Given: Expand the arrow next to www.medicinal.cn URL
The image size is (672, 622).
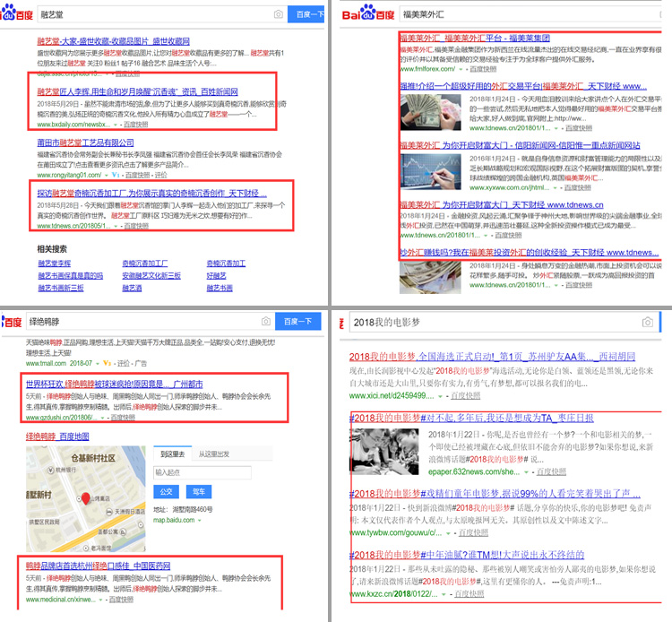Looking at the screenshot, I should click(x=101, y=600).
